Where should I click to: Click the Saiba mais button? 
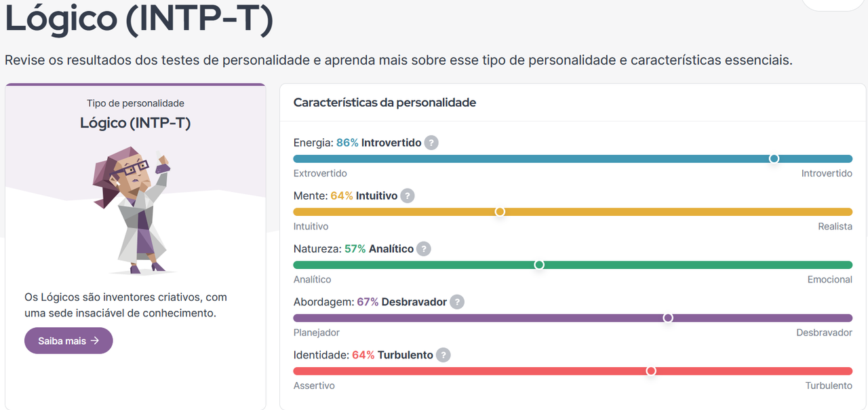pos(68,341)
